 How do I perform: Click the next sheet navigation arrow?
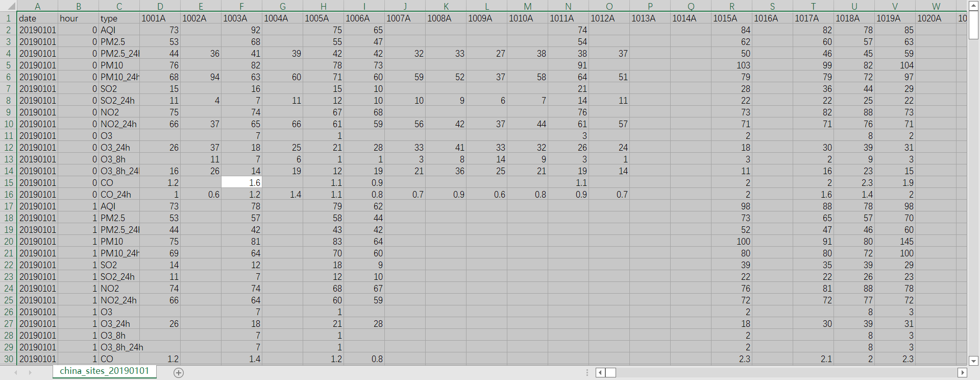point(30,372)
